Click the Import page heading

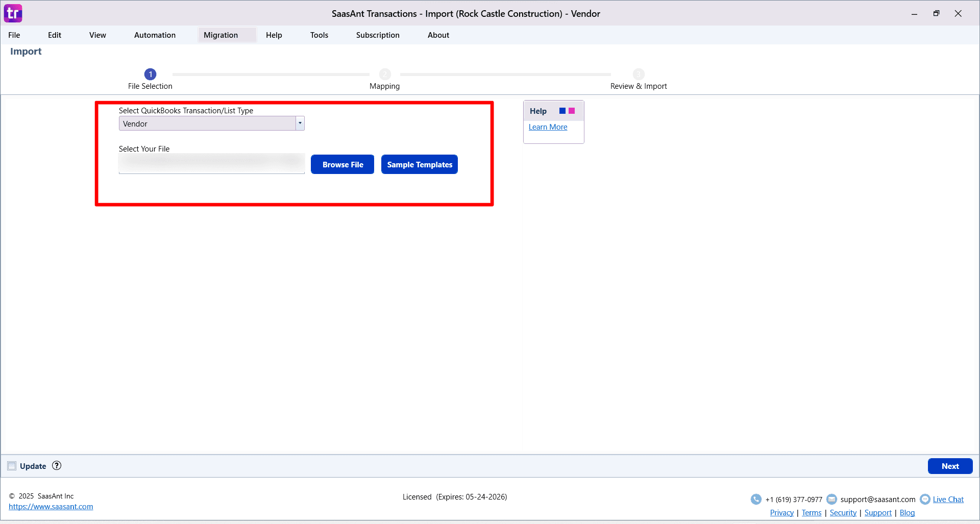pyautogui.click(x=26, y=52)
